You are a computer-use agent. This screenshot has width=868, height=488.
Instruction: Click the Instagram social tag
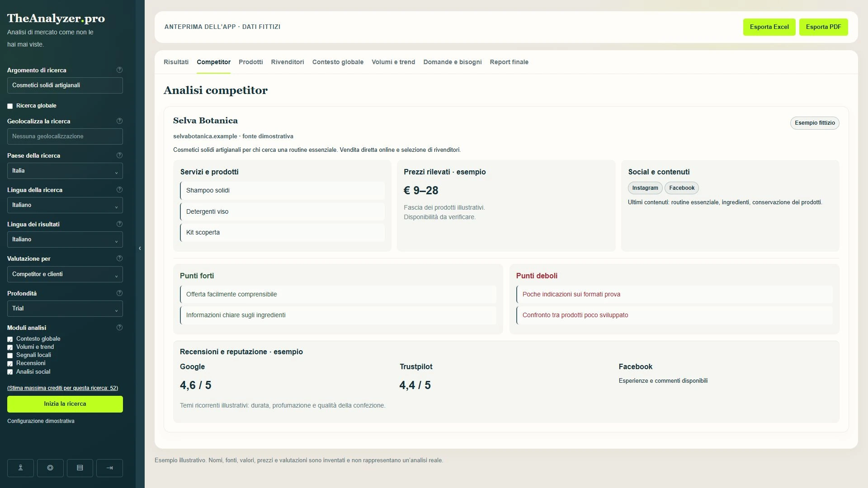645,188
